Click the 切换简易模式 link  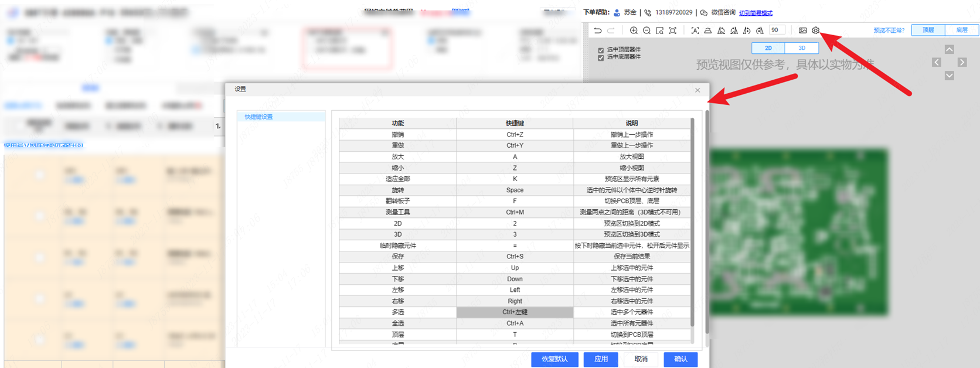[756, 13]
